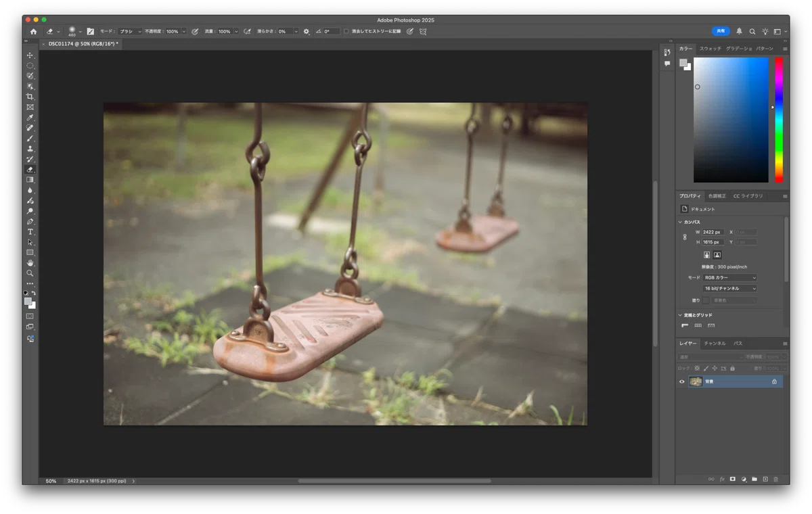Select the Horizontal Type tool
This screenshot has height=514, width=812.
pyautogui.click(x=30, y=232)
